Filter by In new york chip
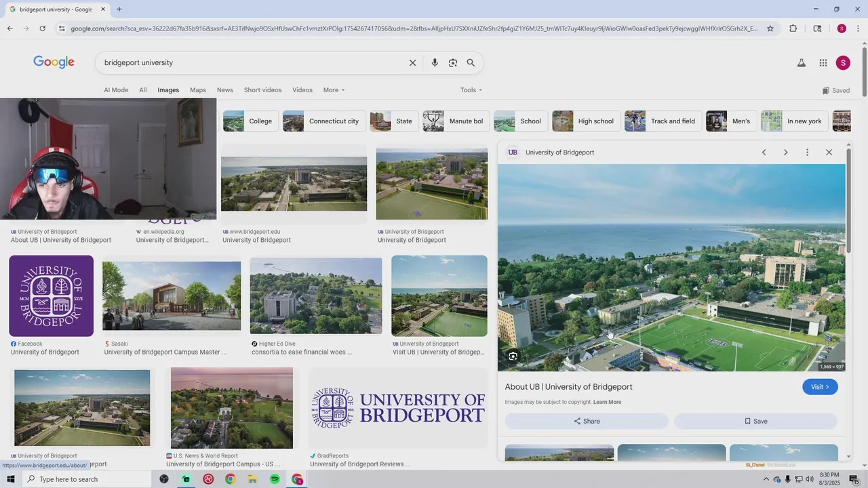 tap(794, 121)
